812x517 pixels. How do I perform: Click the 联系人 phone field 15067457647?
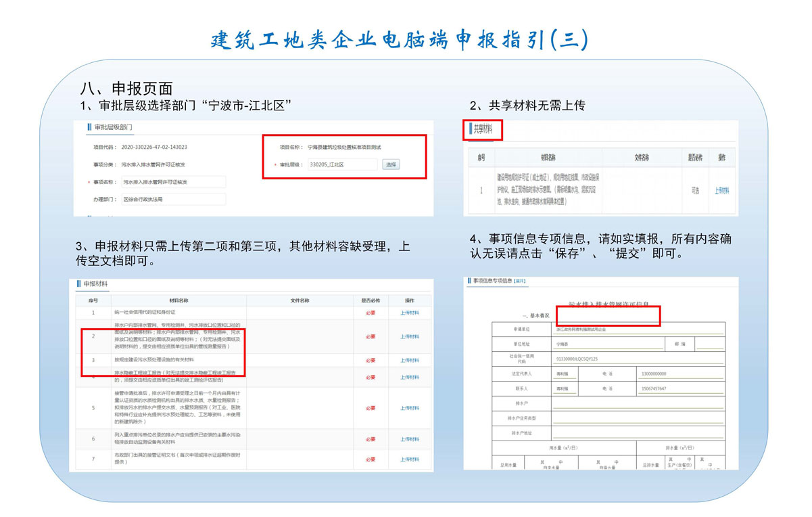[679, 388]
